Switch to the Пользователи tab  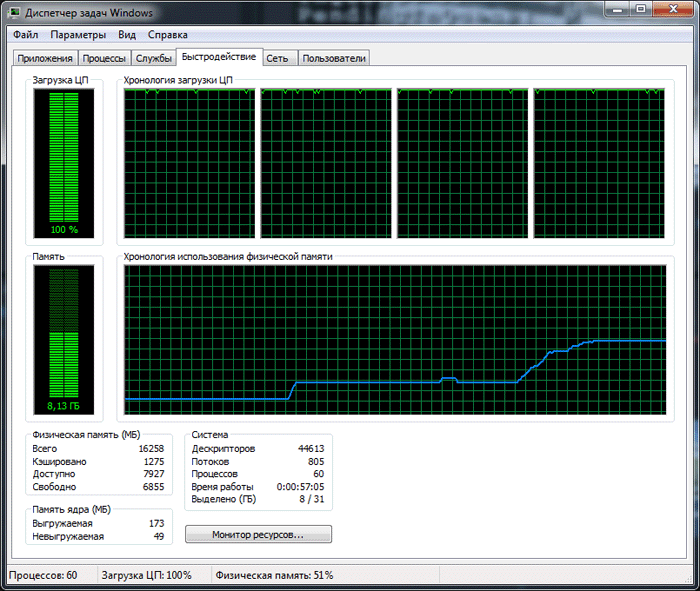334,58
